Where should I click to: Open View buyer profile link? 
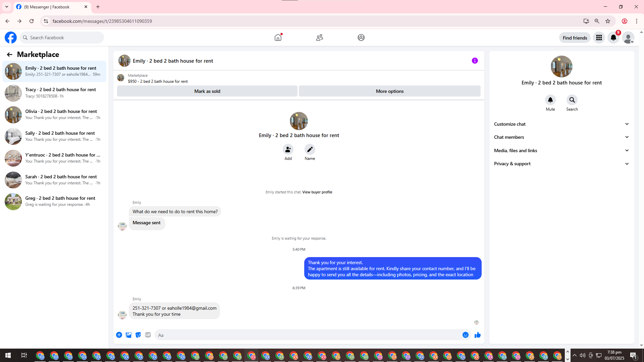(317, 192)
